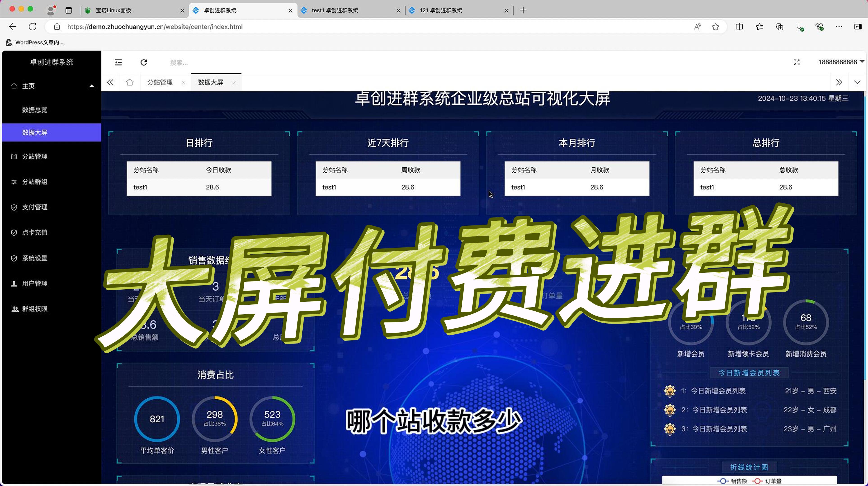Click the 订单量 legend in 折线统计图
The height and width of the screenshot is (486, 868).
point(767,481)
